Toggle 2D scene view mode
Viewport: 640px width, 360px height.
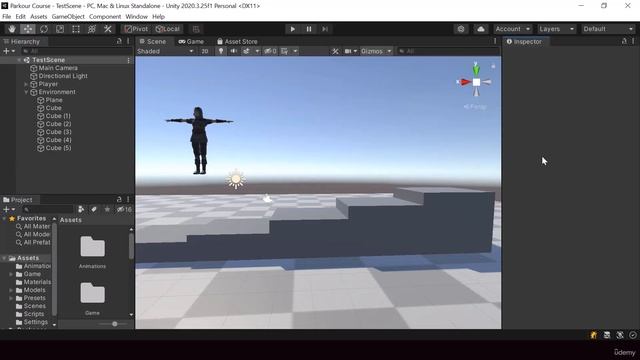pos(205,51)
